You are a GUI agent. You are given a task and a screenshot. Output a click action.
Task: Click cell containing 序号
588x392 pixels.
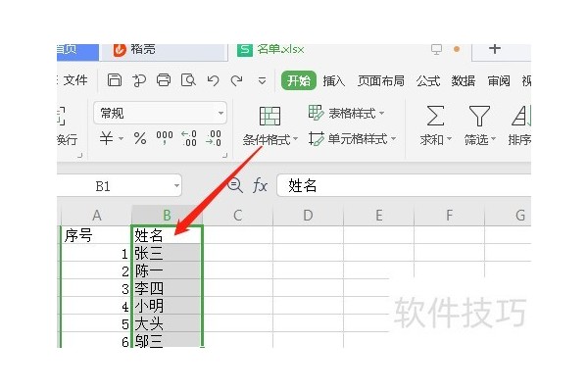point(96,235)
